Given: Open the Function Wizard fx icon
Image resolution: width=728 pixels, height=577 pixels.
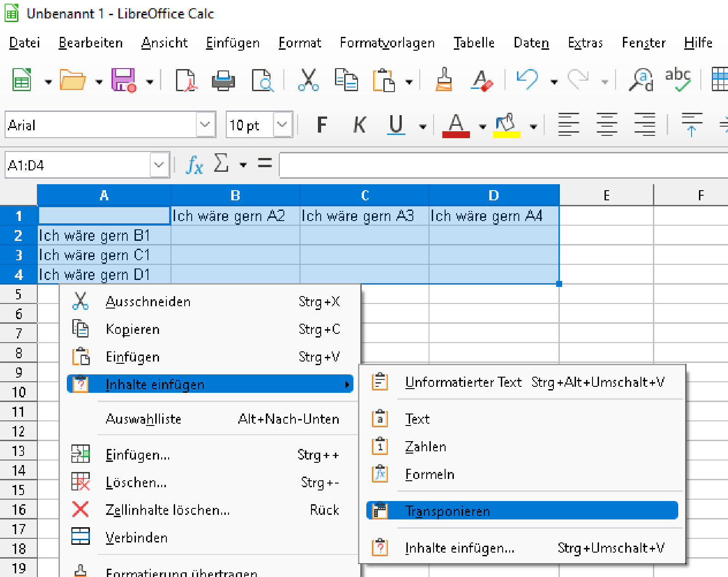Looking at the screenshot, I should coord(194,164).
